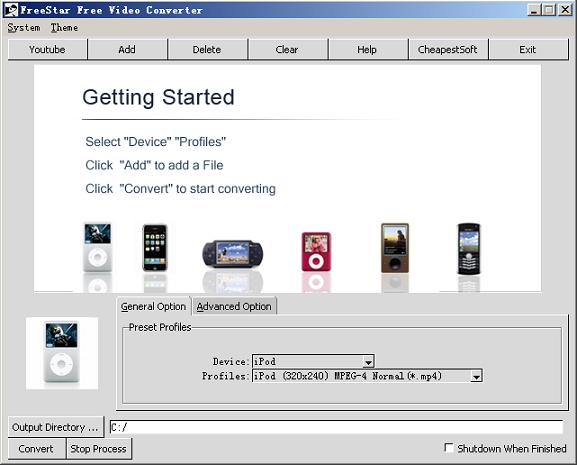
Task: Click the BlackBerry phone image
Action: [x=468, y=249]
